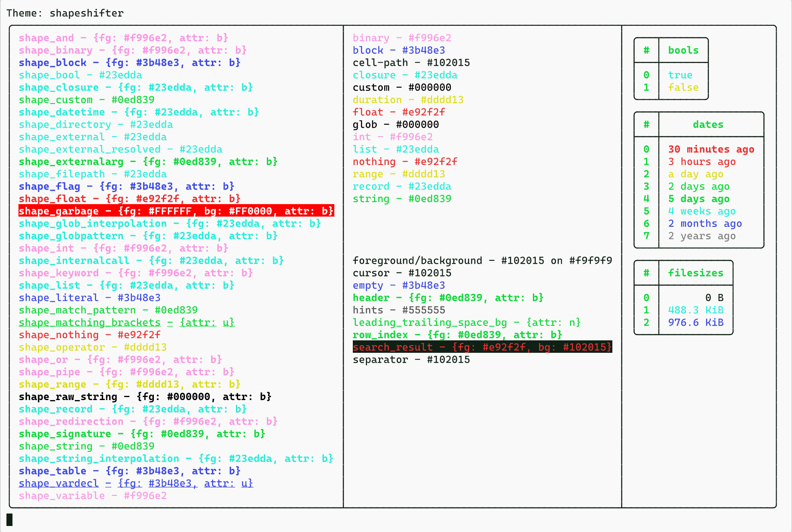Select the shape_operator entry
Viewport: 792px width, 532px height.
93,347
